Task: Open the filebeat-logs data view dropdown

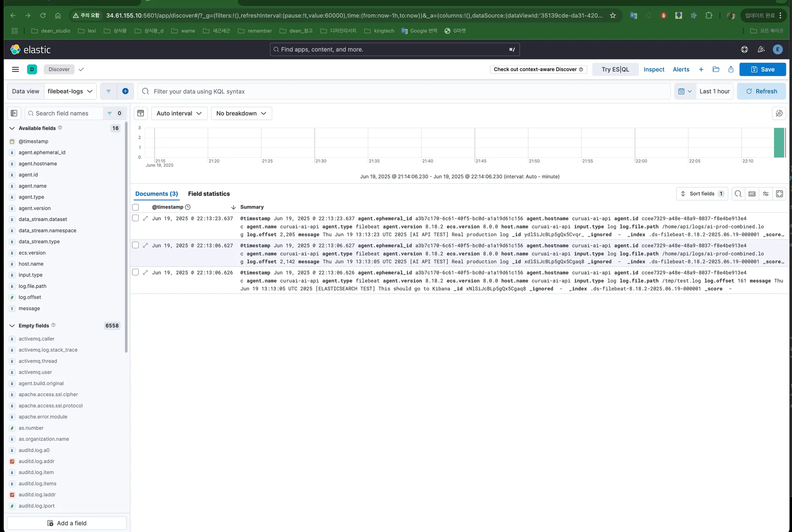Action: [x=70, y=91]
